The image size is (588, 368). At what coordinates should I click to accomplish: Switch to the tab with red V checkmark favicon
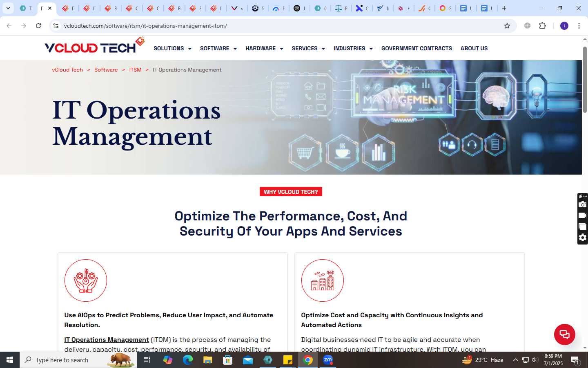[x=234, y=8]
